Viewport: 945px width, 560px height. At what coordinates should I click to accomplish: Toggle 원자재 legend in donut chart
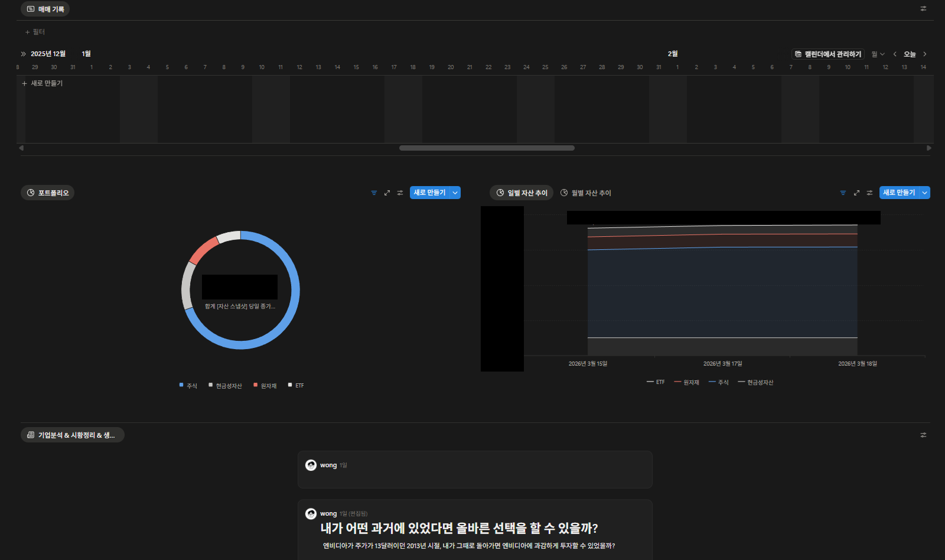(x=265, y=386)
